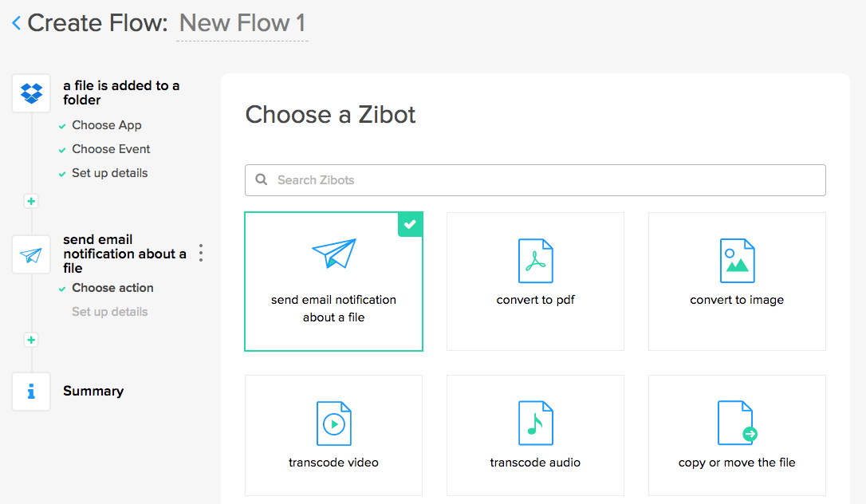Toggle the selected send email notification card

pyautogui.click(x=333, y=281)
